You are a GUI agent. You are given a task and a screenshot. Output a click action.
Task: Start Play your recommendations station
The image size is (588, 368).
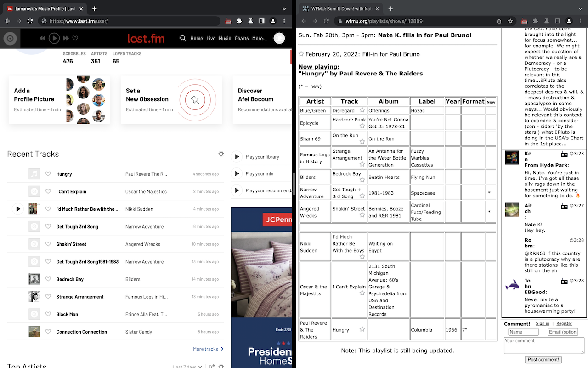coord(237,190)
